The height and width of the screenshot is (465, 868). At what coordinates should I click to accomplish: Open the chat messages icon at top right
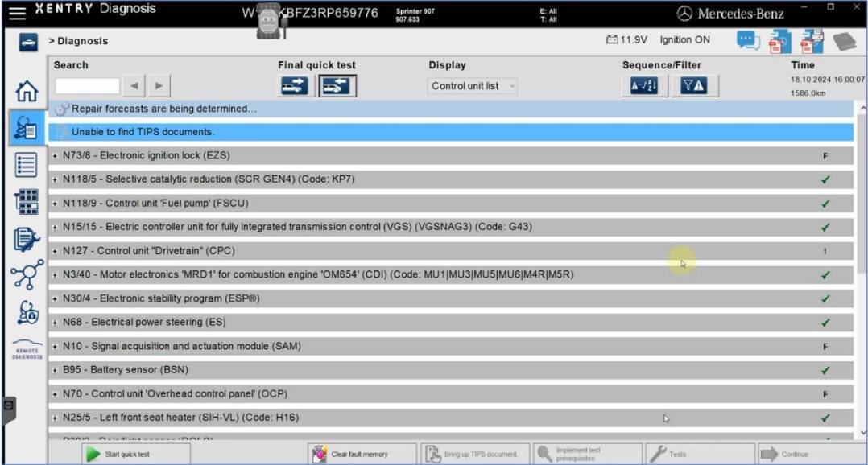pos(748,40)
